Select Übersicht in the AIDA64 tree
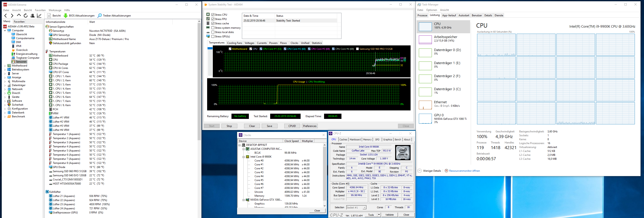644x218 pixels. (x=22, y=34)
